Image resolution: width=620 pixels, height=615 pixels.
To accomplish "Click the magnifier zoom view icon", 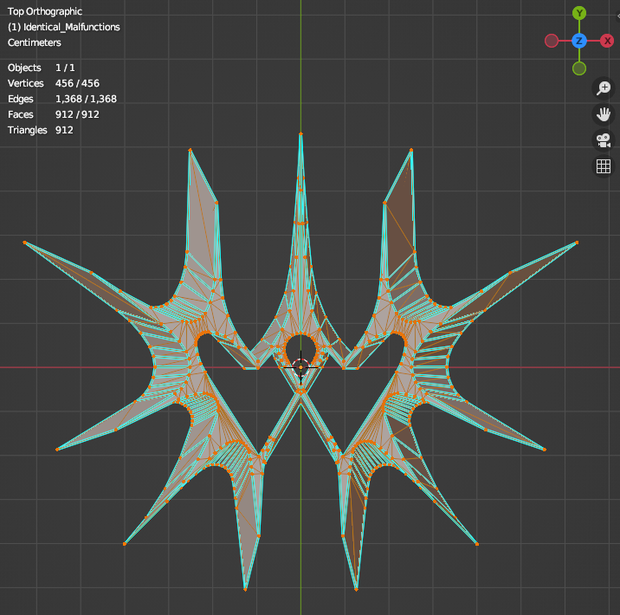I will coord(603,88).
